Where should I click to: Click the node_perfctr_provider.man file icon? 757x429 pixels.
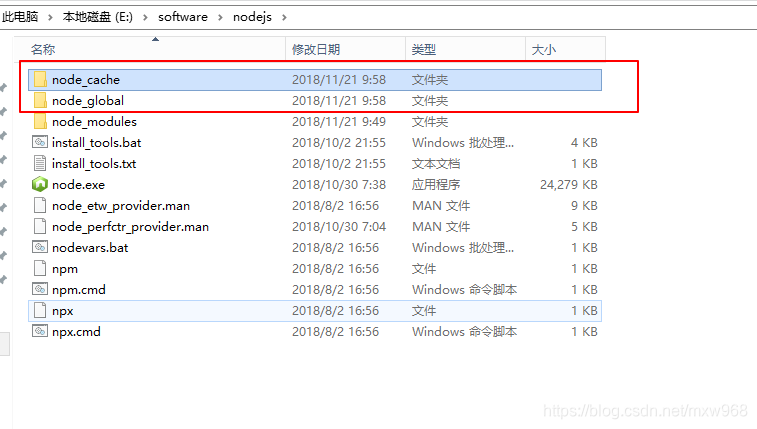tap(40, 226)
